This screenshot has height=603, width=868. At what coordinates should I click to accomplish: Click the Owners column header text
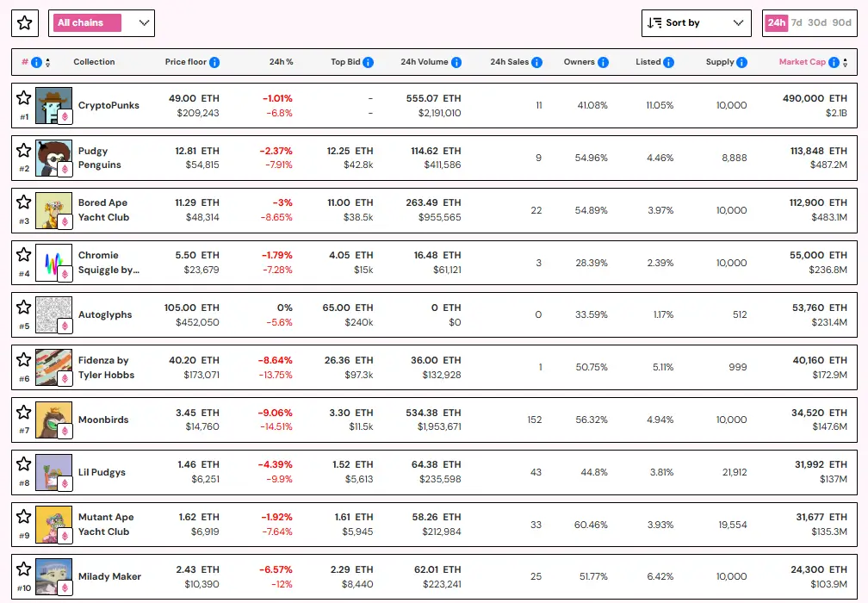579,62
